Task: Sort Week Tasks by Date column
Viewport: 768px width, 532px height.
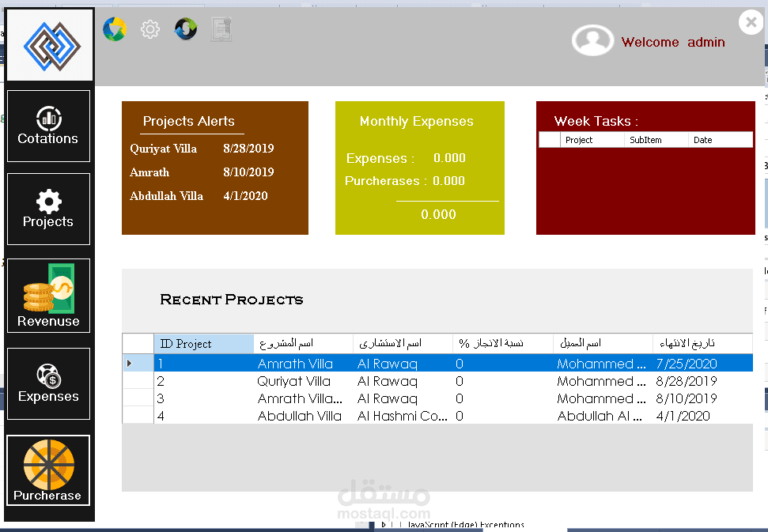Action: click(720, 140)
